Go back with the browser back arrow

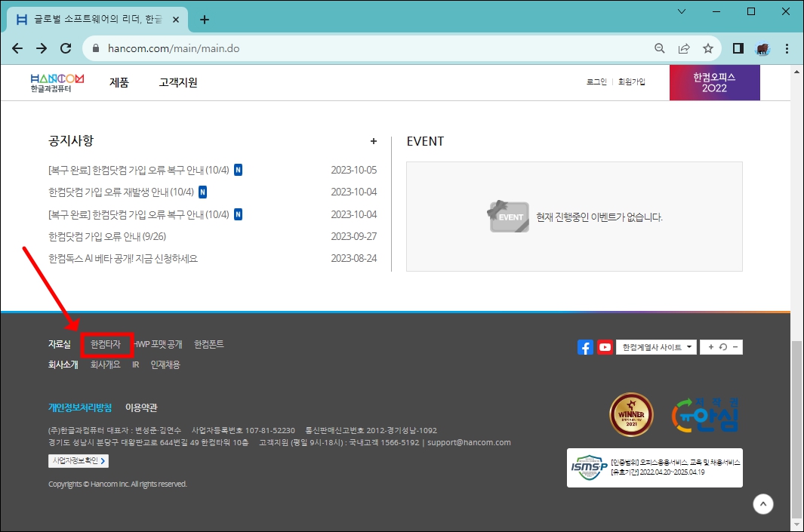click(17, 48)
